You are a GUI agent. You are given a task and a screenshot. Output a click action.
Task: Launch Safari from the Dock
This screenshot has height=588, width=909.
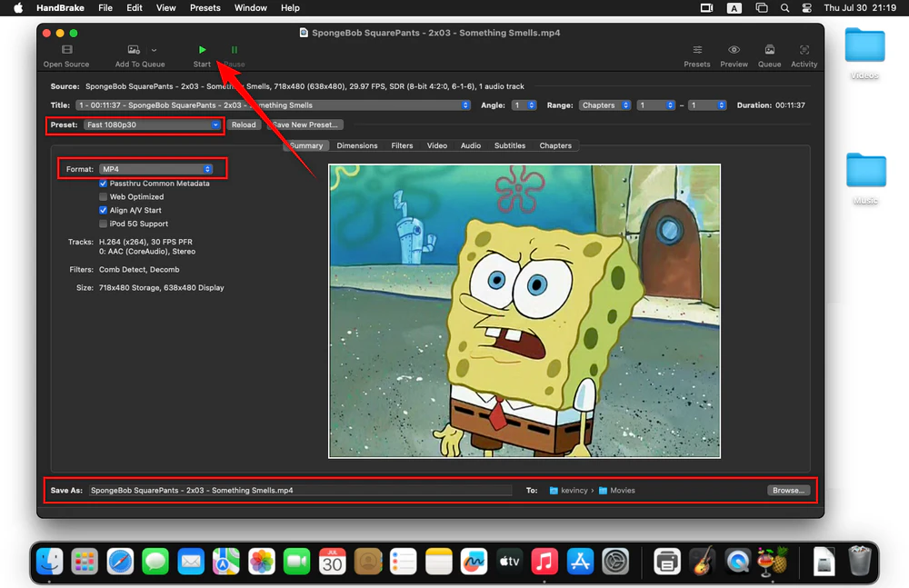[x=120, y=562]
